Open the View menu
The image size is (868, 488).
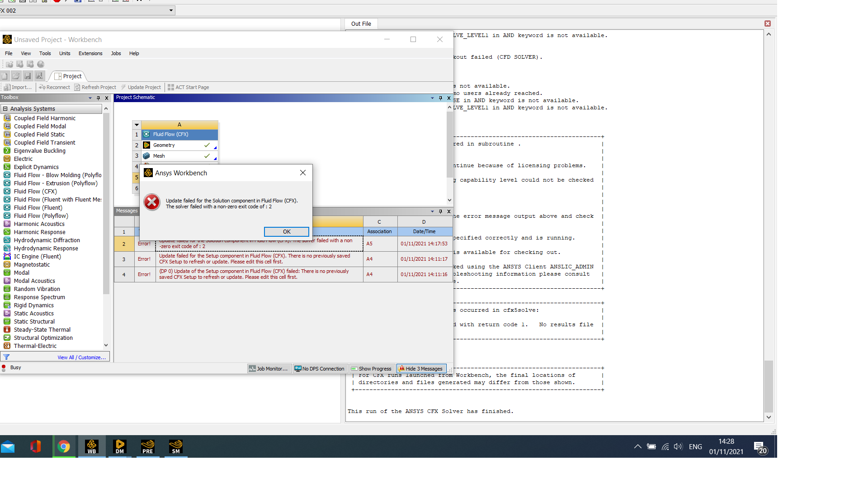click(26, 53)
